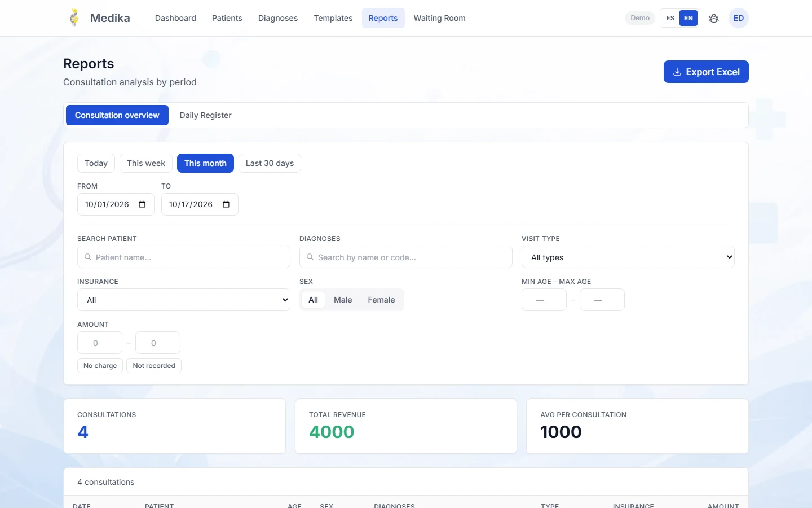Click the Demo badge
Screen dimensions: 812x508
click(x=640, y=18)
